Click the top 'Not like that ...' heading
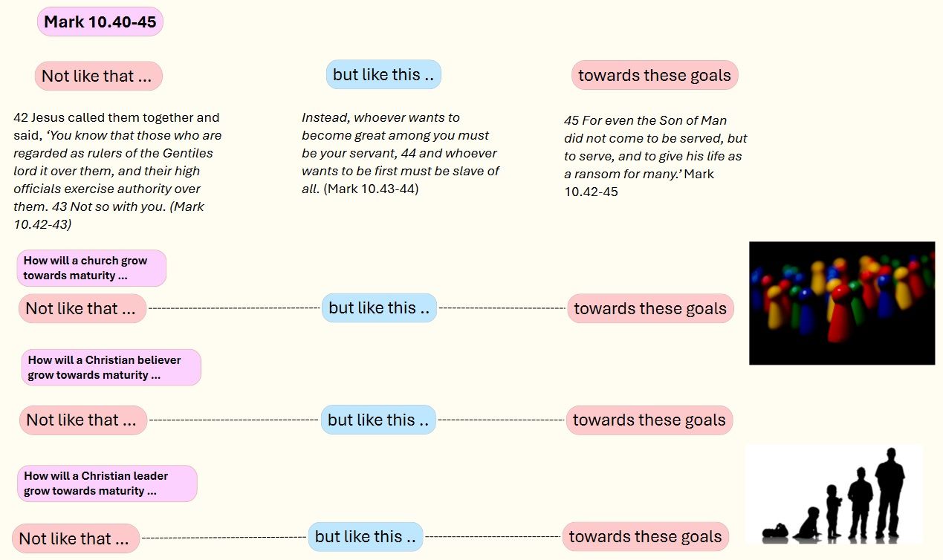943x560 pixels. click(x=98, y=76)
